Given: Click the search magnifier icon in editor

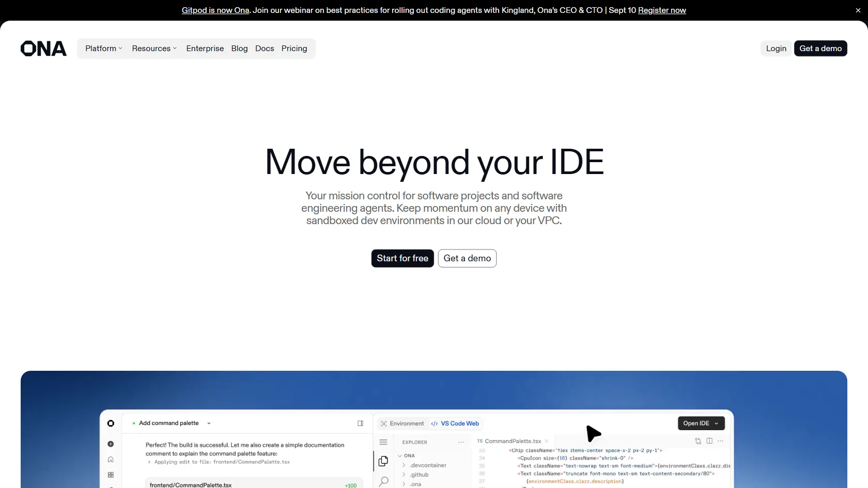Looking at the screenshot, I should [383, 481].
